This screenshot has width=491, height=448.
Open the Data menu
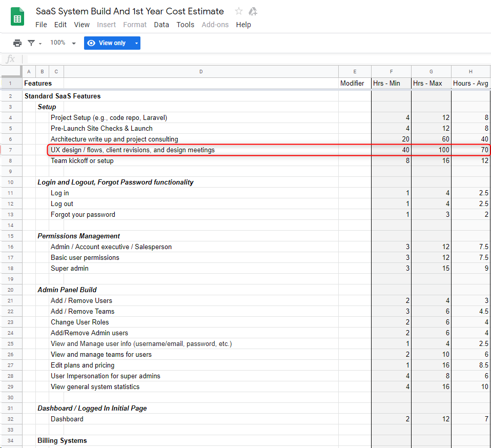[161, 25]
